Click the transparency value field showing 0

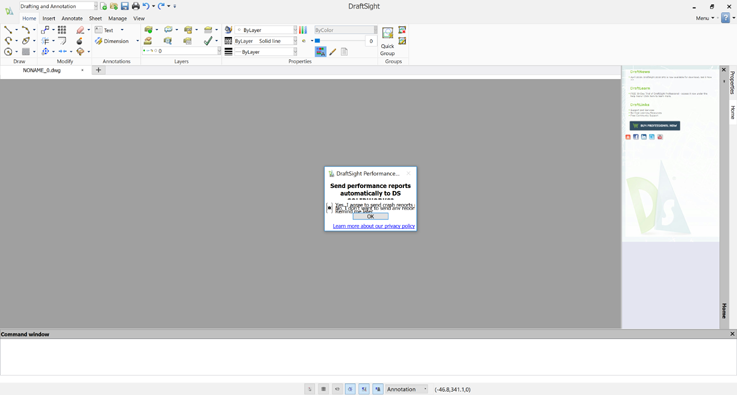[x=371, y=41]
